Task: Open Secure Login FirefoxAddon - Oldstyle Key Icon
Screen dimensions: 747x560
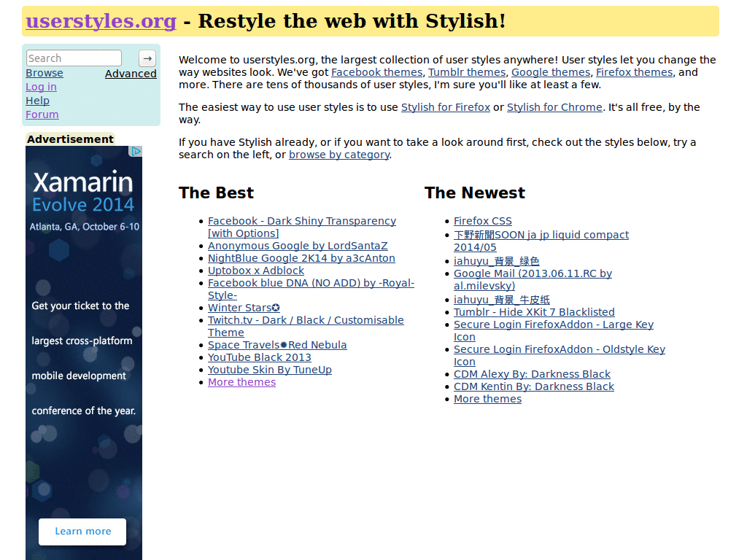Action: click(560, 355)
